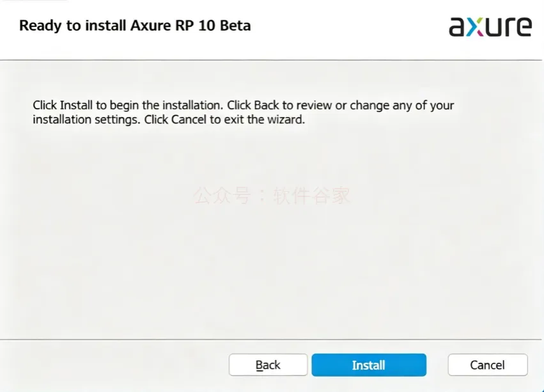
Task: Cancel the Axure setup wizard
Action: click(488, 365)
